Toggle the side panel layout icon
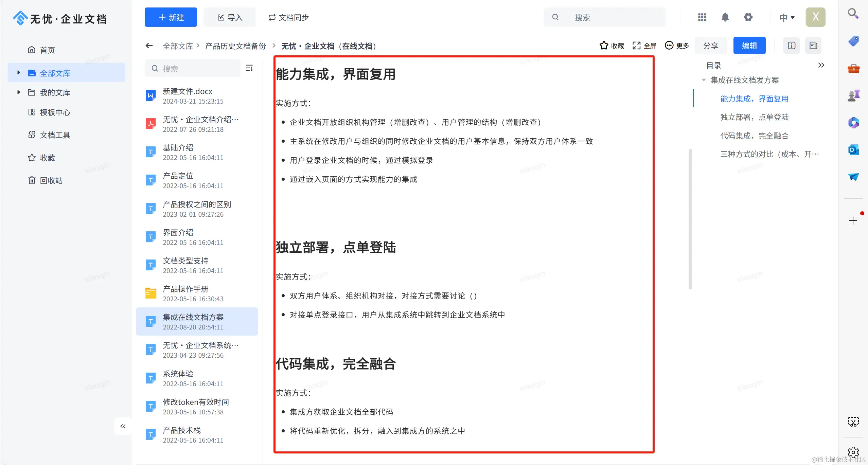 [x=813, y=46]
